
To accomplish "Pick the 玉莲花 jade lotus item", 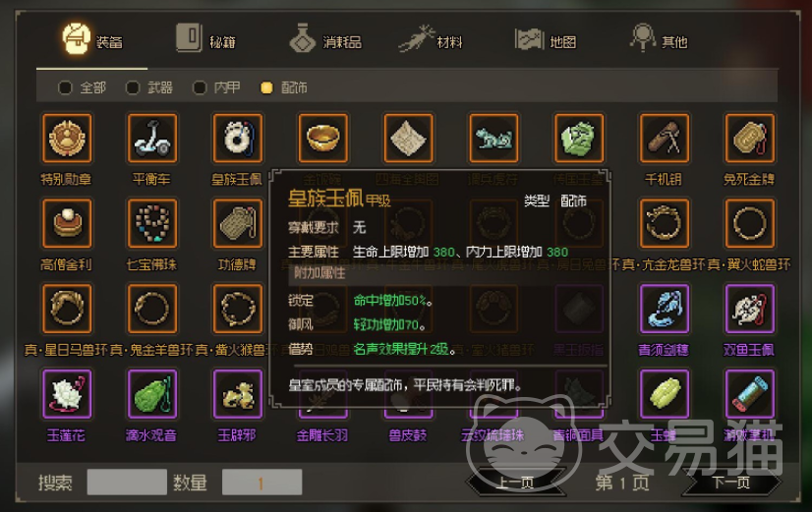I will pyautogui.click(x=67, y=394).
